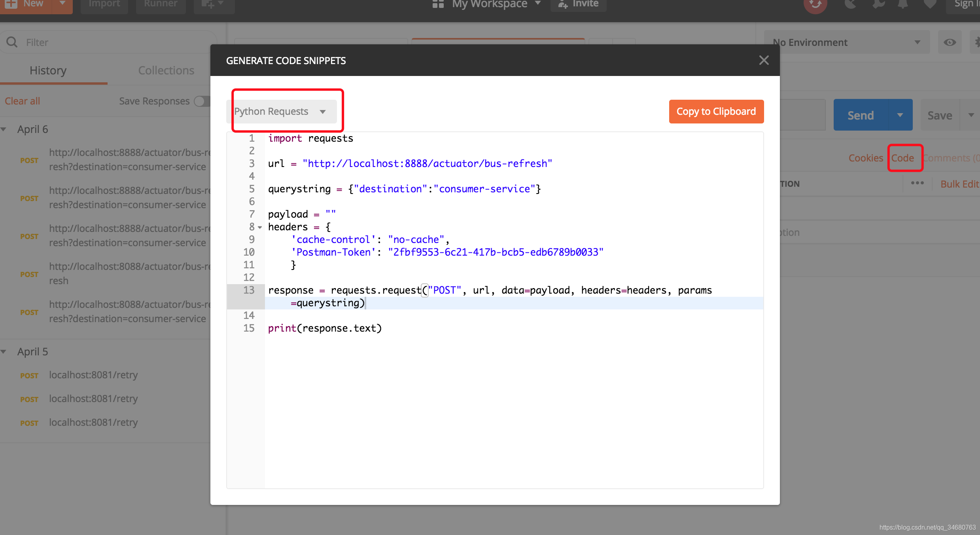980x535 pixels.
Task: Click the environment quick look eye icon
Action: pos(950,42)
